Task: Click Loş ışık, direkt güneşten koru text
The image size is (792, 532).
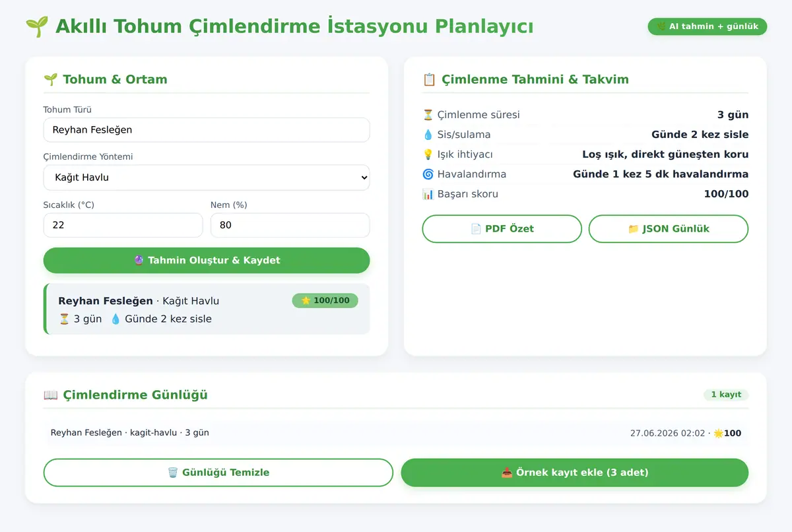Action: tap(665, 154)
